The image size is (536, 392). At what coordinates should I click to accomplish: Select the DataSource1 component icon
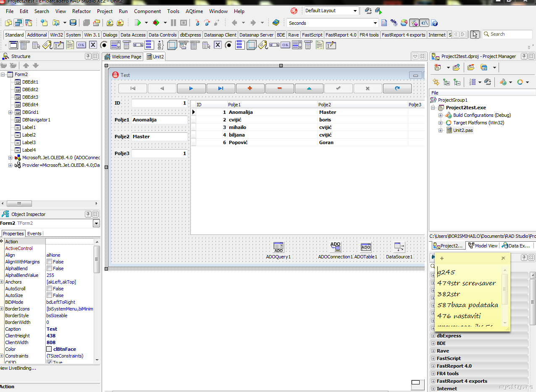click(399, 247)
